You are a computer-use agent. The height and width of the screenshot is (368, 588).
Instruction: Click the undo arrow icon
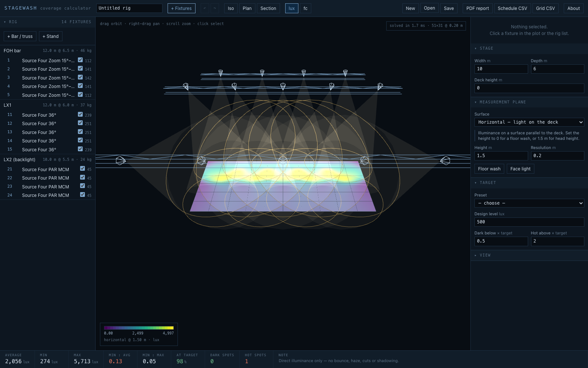click(x=205, y=8)
